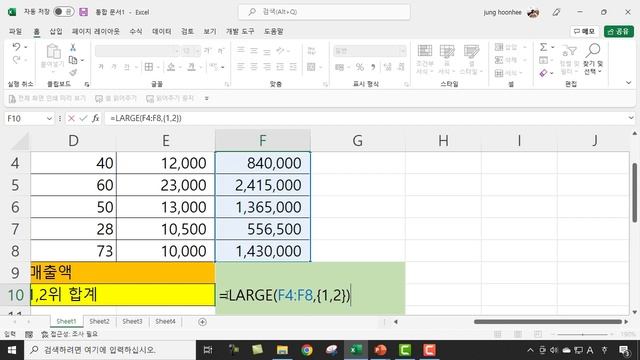Screen dimensions: 640x360
Task: Click the Sort and Filter funnel icon
Action: [x=569, y=51]
